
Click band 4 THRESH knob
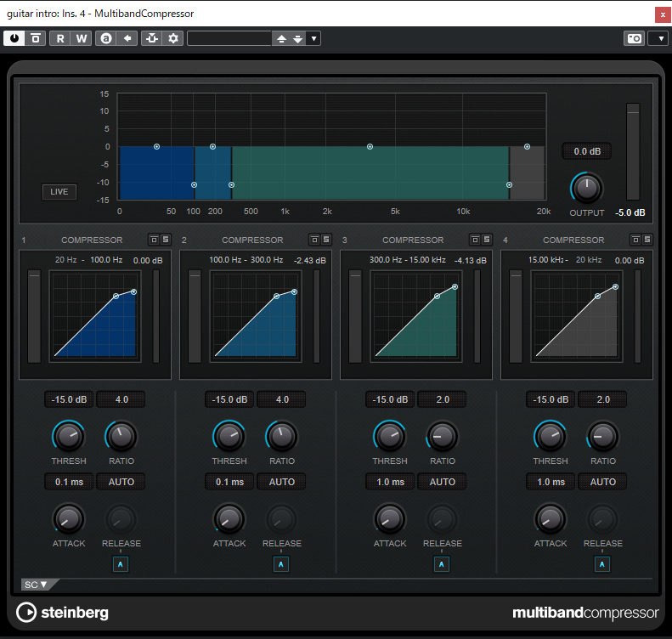pyautogui.click(x=551, y=437)
